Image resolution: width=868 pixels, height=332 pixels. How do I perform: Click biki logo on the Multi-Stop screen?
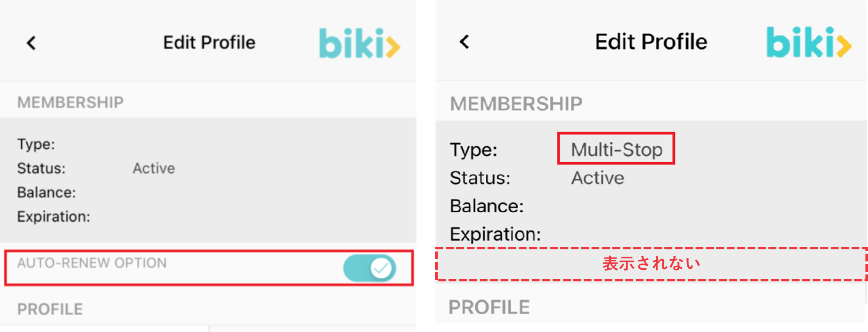coord(808,42)
